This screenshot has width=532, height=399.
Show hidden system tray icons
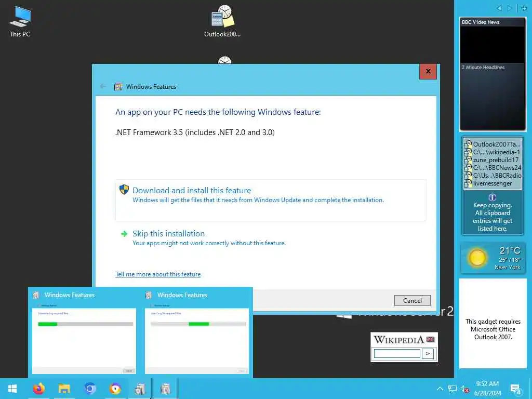(440, 389)
